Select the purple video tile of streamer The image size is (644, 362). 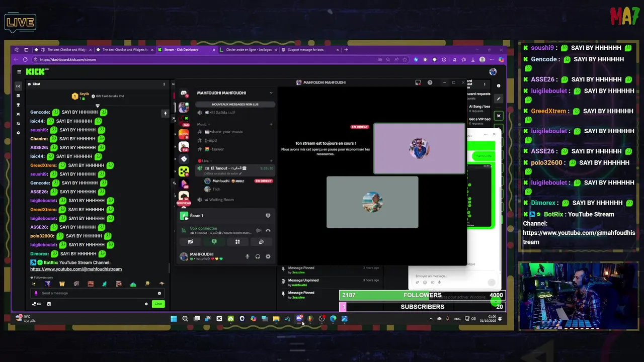coord(419,149)
